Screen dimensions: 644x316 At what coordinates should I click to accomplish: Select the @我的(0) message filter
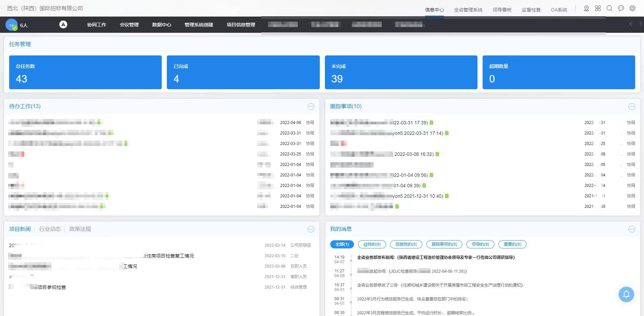point(372,244)
